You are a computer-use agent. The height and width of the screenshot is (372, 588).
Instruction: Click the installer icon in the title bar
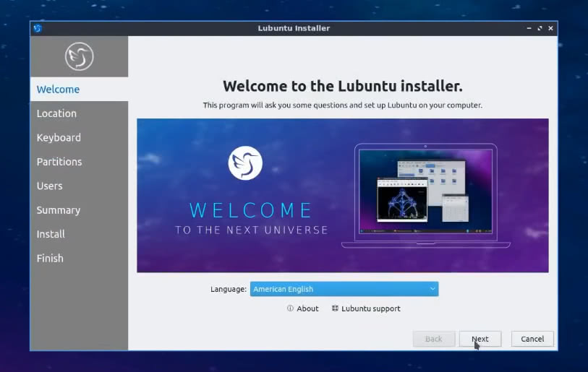38,28
